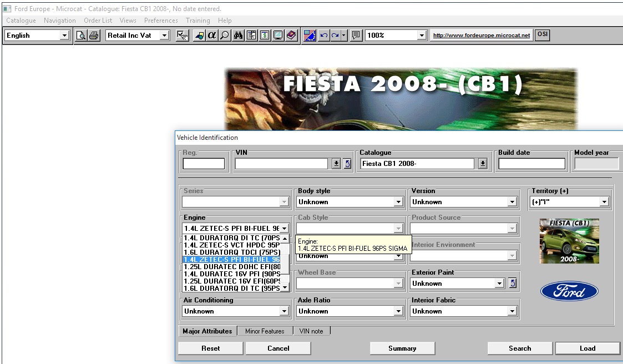Open the Body style dropdown
623x364 pixels.
pyautogui.click(x=398, y=202)
